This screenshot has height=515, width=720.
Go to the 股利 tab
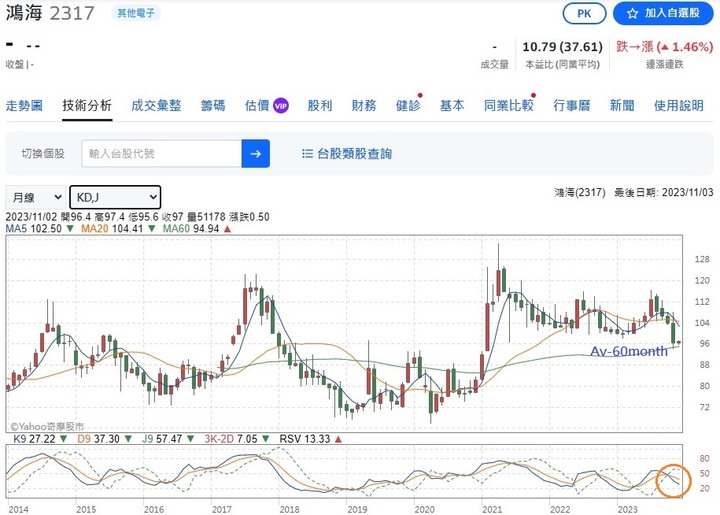click(320, 106)
